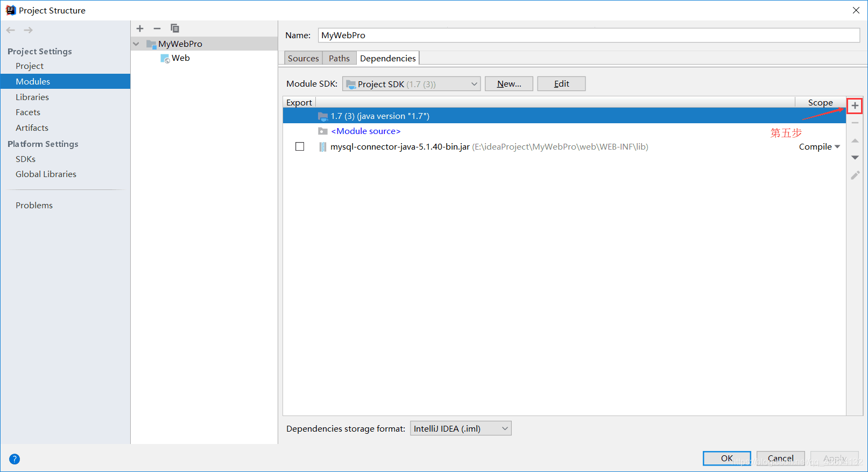This screenshot has width=868, height=472.
Task: Click the 1.7 (3) SDK row folder icon
Action: tap(322, 116)
